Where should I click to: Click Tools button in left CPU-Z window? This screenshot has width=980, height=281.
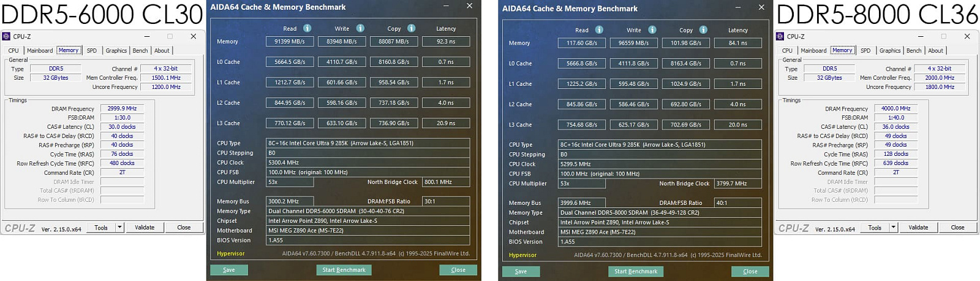tap(101, 228)
